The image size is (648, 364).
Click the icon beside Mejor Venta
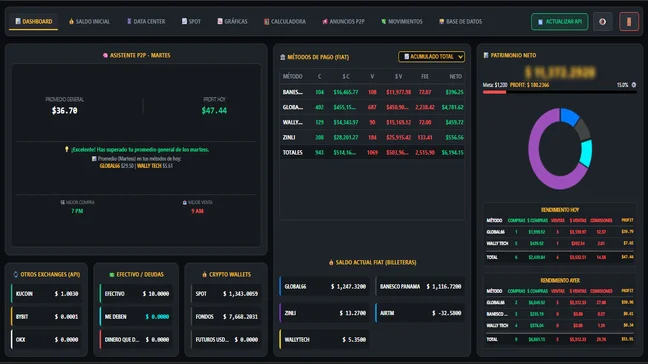(x=185, y=202)
